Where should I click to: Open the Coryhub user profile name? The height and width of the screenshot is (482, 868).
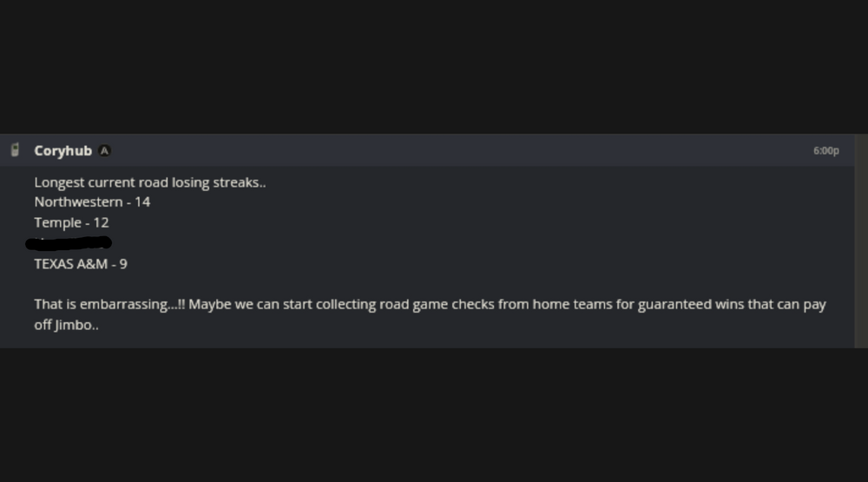click(x=62, y=151)
